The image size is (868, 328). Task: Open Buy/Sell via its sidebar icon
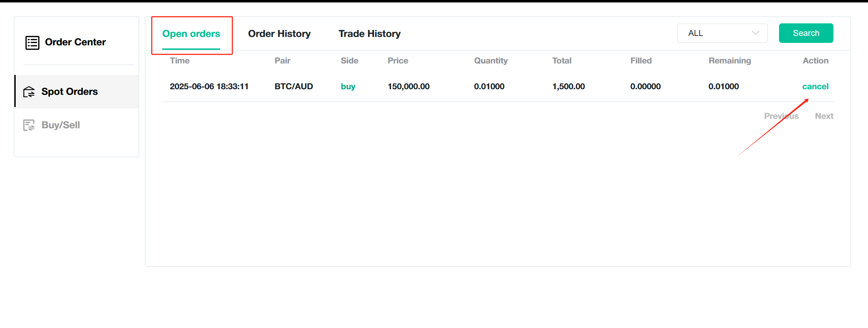(29, 125)
